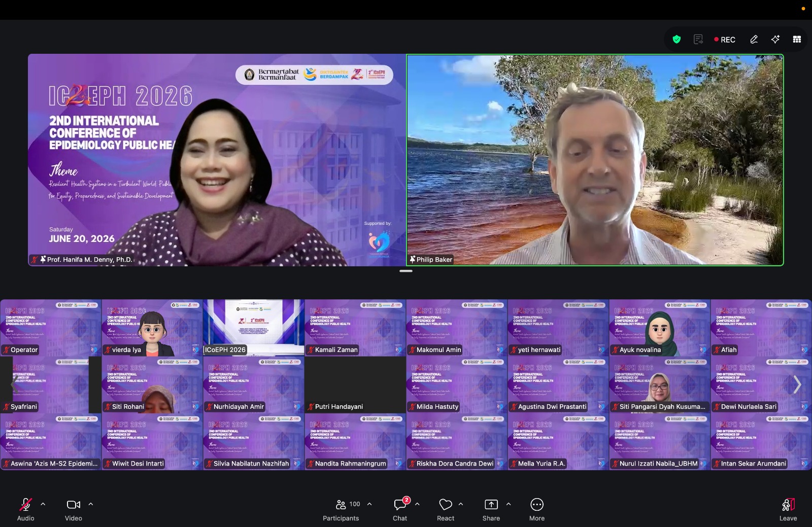Select the Nurul Izzati Nabila_UBHM tile
This screenshot has height=527, width=812.
coord(660,441)
